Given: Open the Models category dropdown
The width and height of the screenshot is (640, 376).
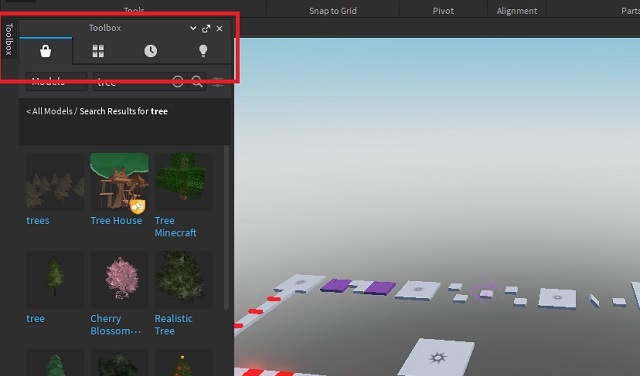Looking at the screenshot, I should pos(56,82).
